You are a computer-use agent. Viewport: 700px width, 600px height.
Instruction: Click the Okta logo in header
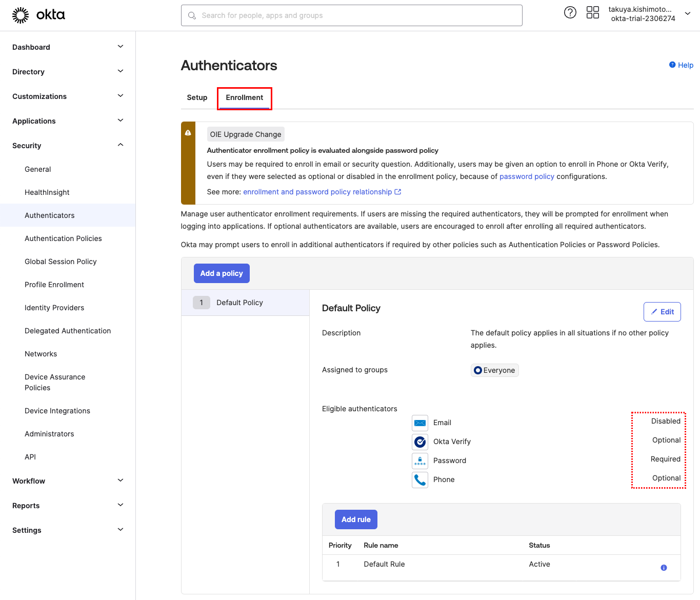click(x=38, y=15)
